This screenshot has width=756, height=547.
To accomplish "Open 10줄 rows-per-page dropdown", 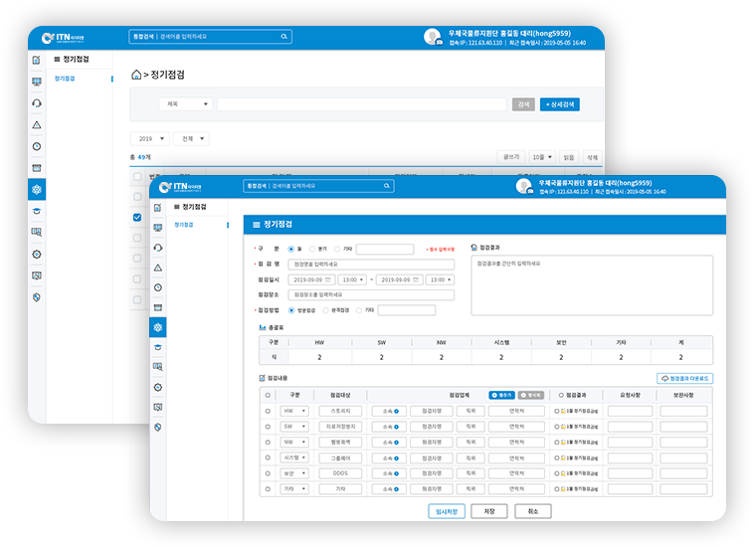I will pos(542,157).
